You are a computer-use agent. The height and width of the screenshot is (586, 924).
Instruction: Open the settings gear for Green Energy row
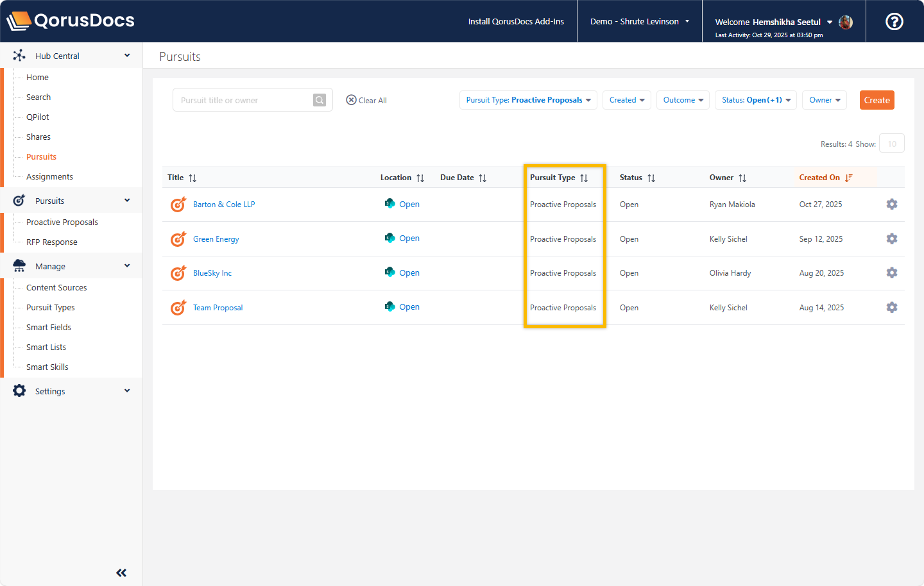[x=892, y=238]
